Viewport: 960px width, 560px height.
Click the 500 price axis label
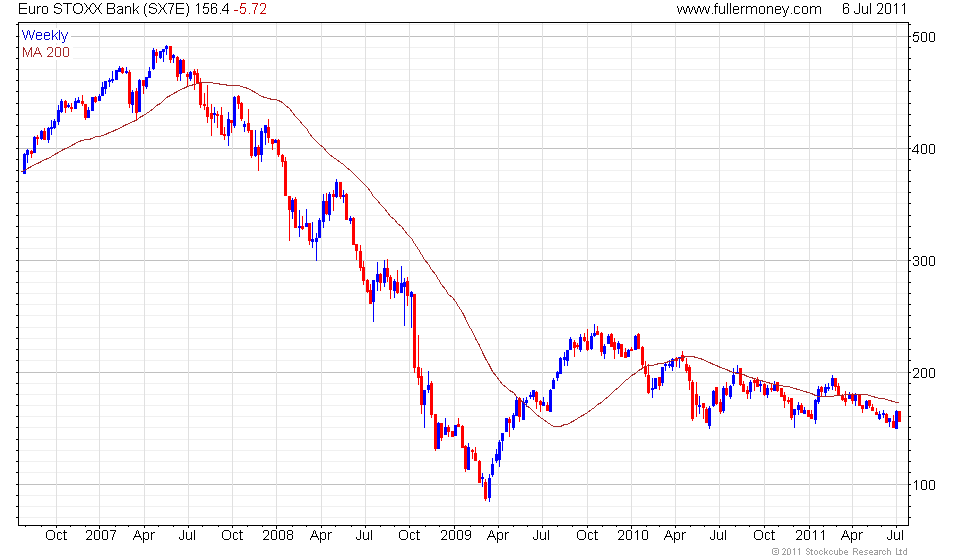coord(924,37)
